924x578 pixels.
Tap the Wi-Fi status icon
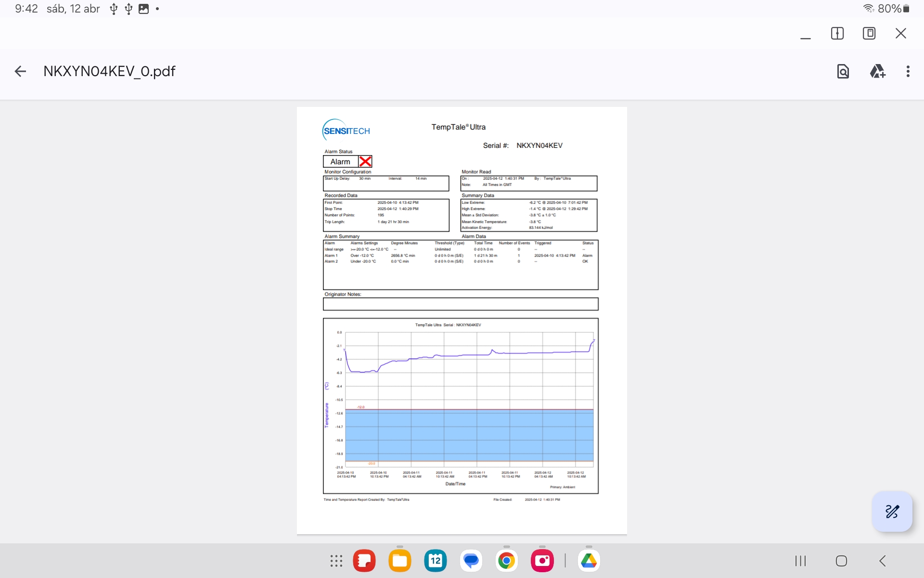click(x=869, y=8)
